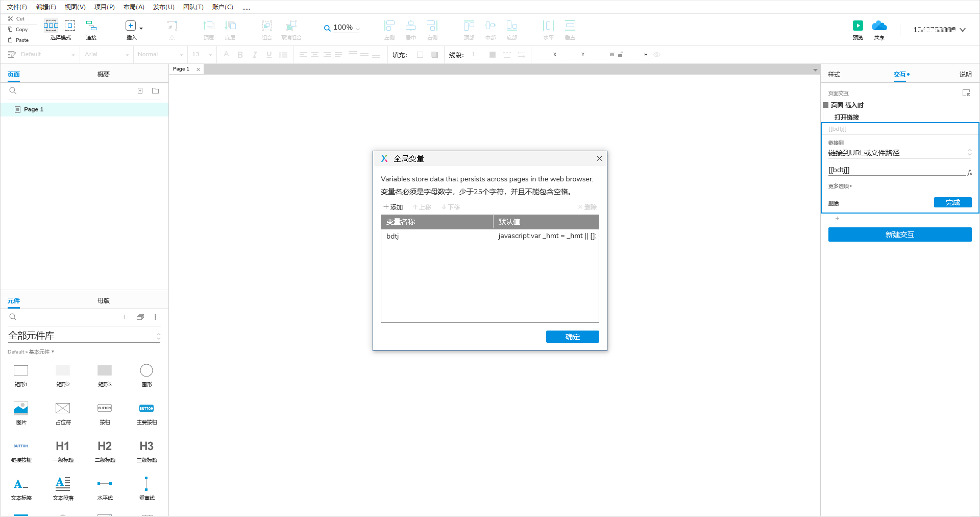Click the 顶部 align top icon
Image resolution: width=980 pixels, height=517 pixels.
(469, 26)
